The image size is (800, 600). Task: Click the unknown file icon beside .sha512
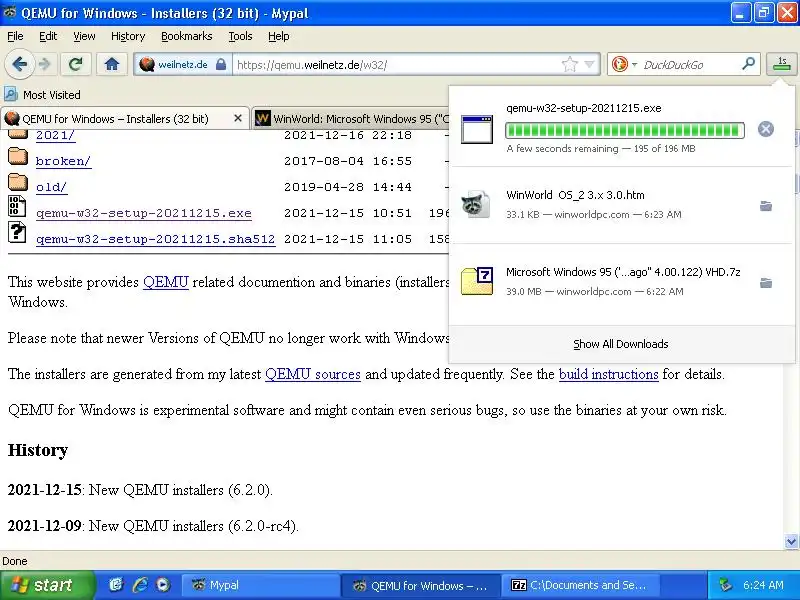click(x=17, y=232)
